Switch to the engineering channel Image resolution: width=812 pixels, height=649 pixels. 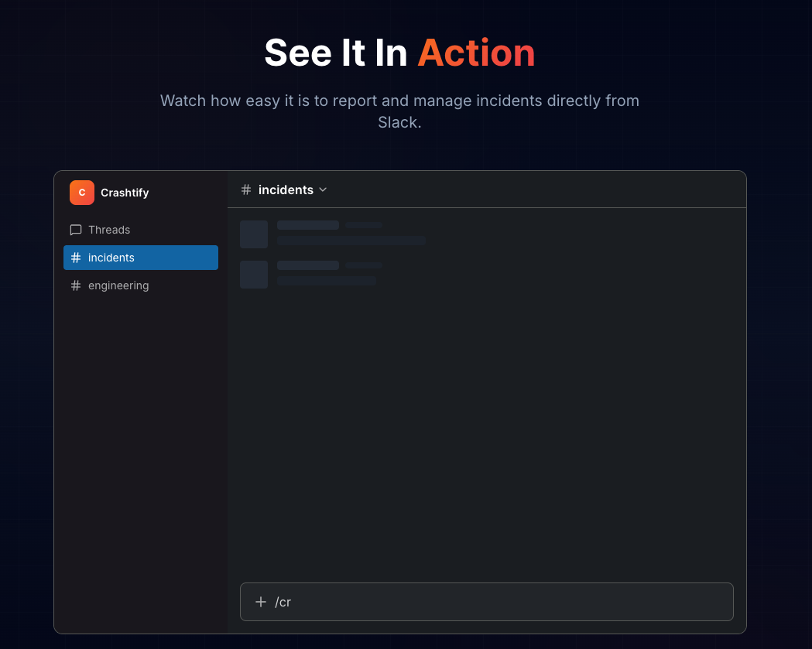[118, 285]
